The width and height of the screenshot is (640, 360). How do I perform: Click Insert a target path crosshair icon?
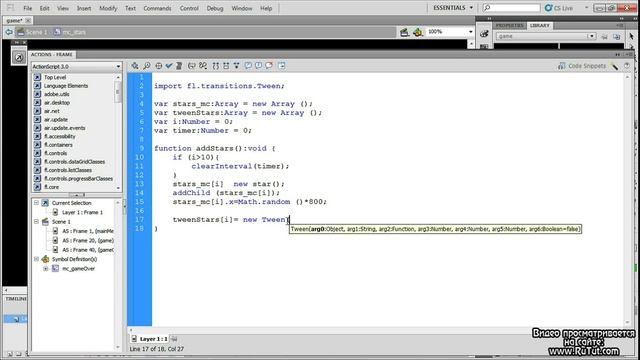tap(158, 66)
